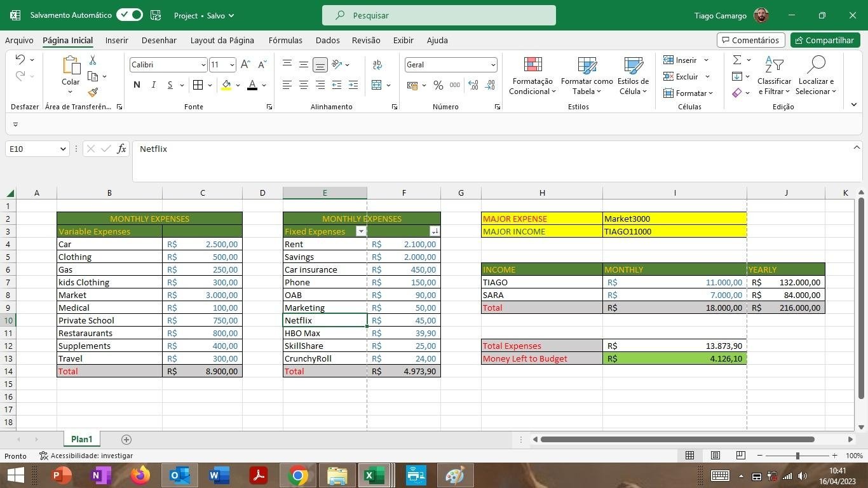Open Formatação Condicional options
The width and height of the screenshot is (868, 488).
(x=532, y=76)
